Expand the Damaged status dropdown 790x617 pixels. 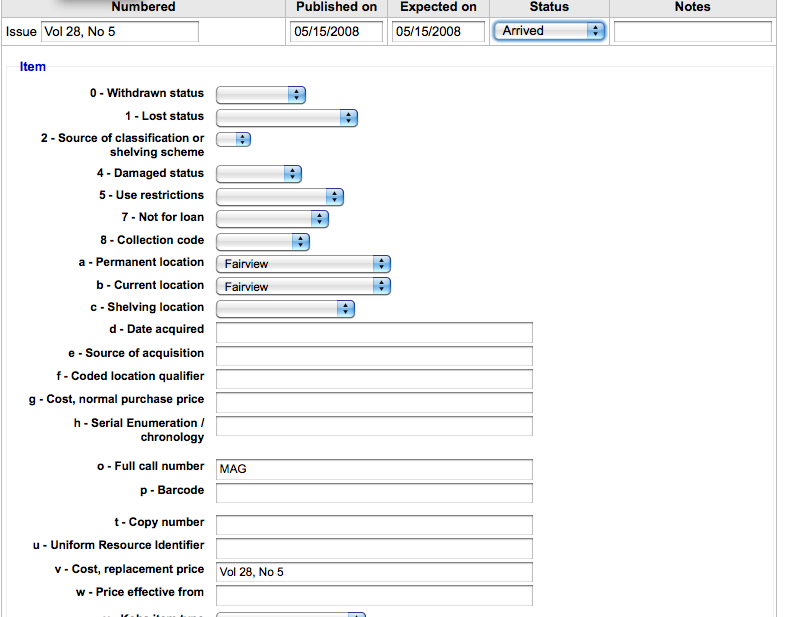point(258,174)
